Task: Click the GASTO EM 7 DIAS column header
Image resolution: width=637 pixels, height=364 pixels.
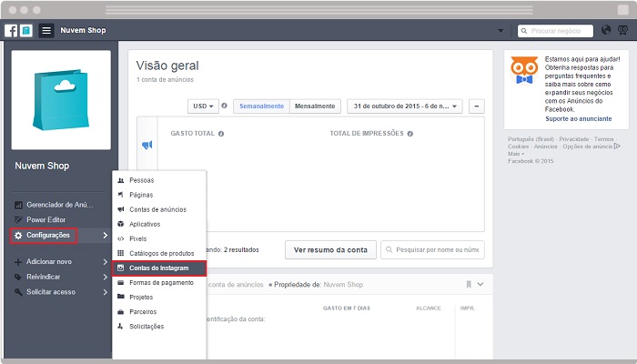Action: tap(347, 308)
